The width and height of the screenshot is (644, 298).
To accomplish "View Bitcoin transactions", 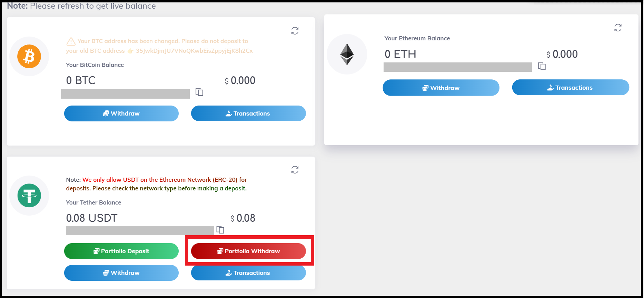I will pyautogui.click(x=248, y=113).
